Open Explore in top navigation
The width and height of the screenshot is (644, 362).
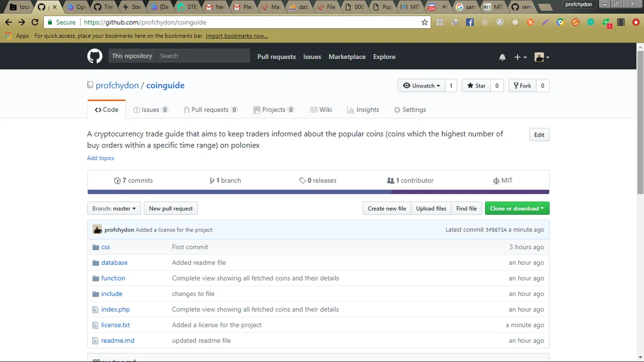pos(384,57)
